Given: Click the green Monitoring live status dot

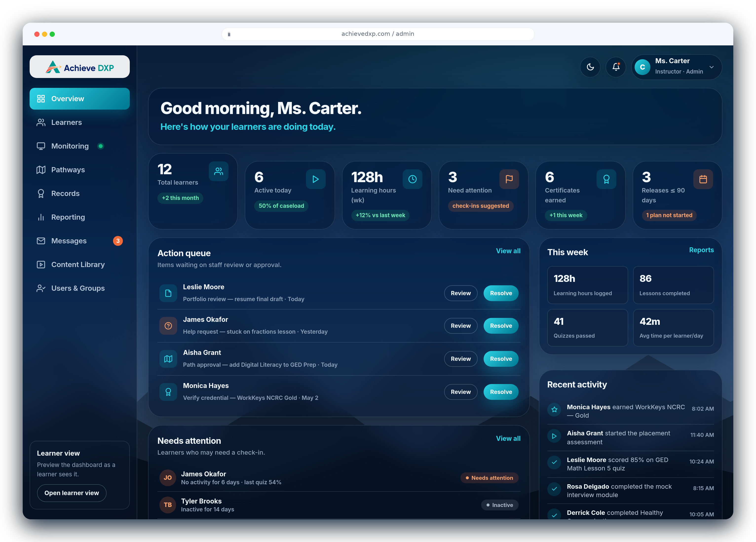Looking at the screenshot, I should click(100, 146).
